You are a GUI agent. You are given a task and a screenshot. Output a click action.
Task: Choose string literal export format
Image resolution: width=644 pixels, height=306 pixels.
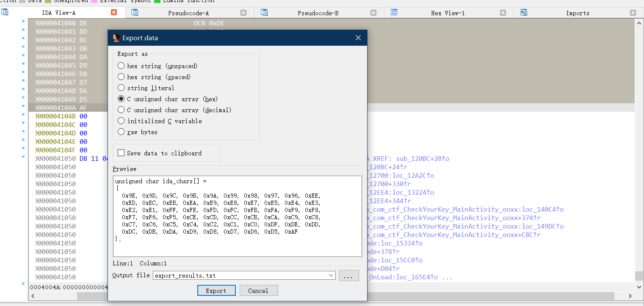pyautogui.click(x=121, y=88)
